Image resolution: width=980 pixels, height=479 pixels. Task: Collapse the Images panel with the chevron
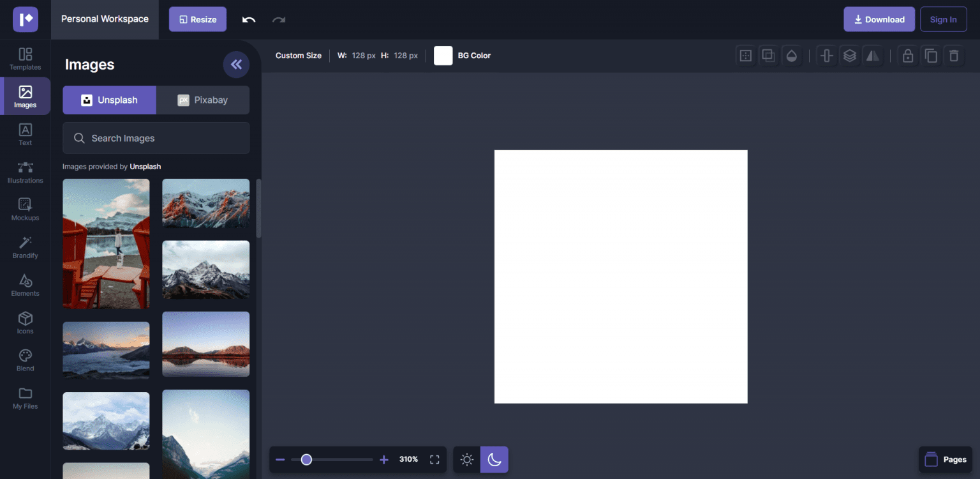(236, 65)
